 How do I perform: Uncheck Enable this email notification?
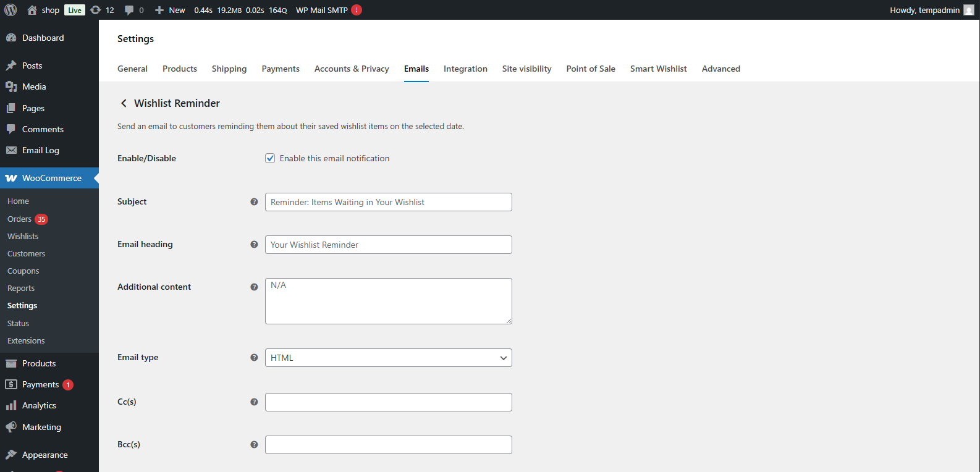click(270, 158)
